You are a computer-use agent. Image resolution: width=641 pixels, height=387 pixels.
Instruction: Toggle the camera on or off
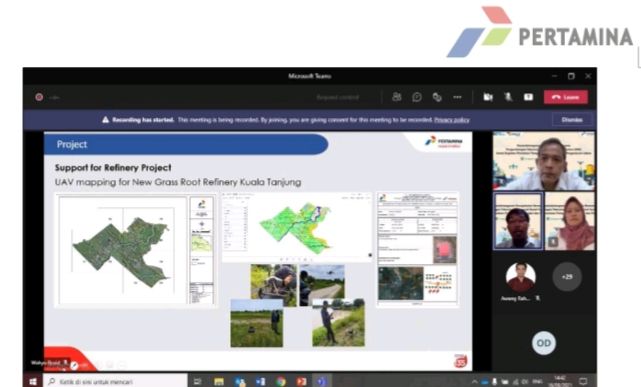pos(488,97)
